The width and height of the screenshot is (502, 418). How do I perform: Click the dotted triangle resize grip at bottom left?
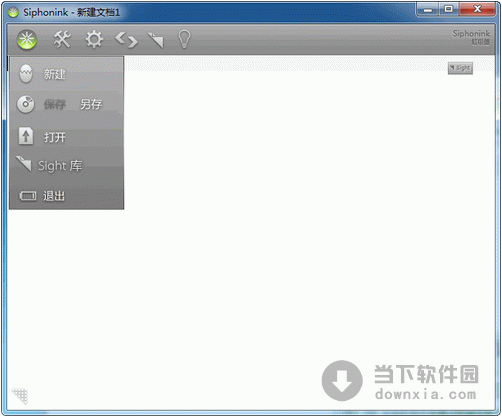pos(20,396)
